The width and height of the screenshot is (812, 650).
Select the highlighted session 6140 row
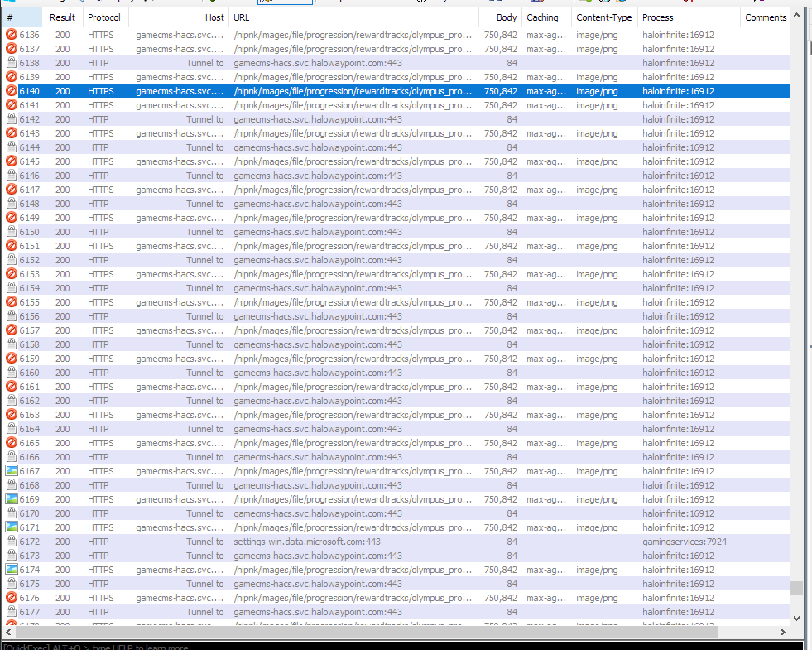[x=331, y=91]
